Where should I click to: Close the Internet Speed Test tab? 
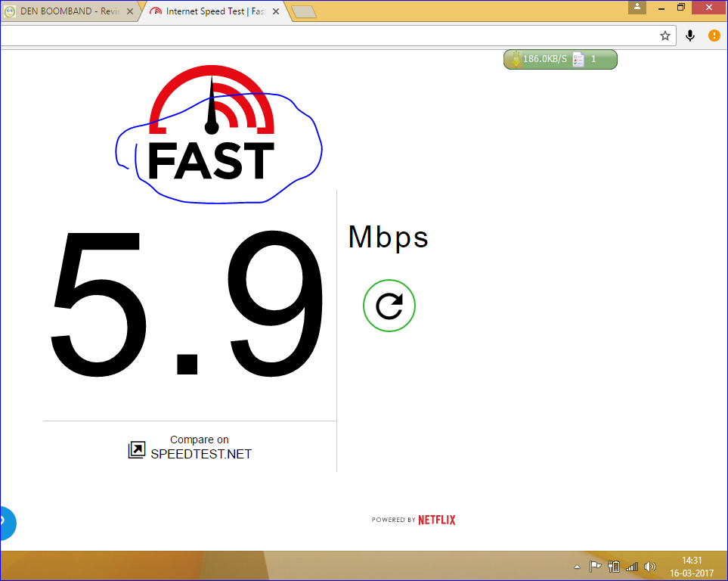click(x=276, y=11)
